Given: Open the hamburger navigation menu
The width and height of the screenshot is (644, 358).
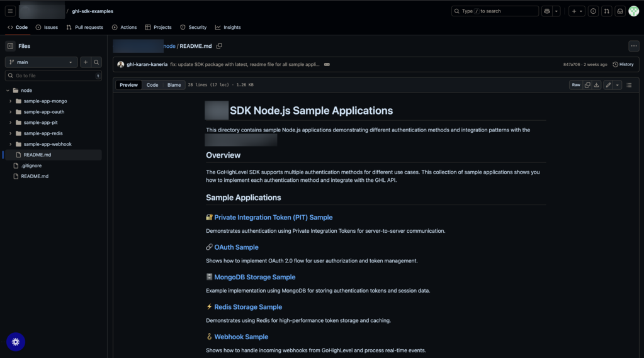Looking at the screenshot, I should click(10, 11).
